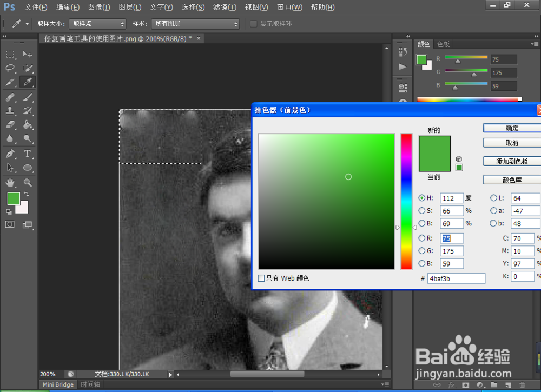Expand the status bar info arrow
The image size is (541, 392).
(170, 374)
